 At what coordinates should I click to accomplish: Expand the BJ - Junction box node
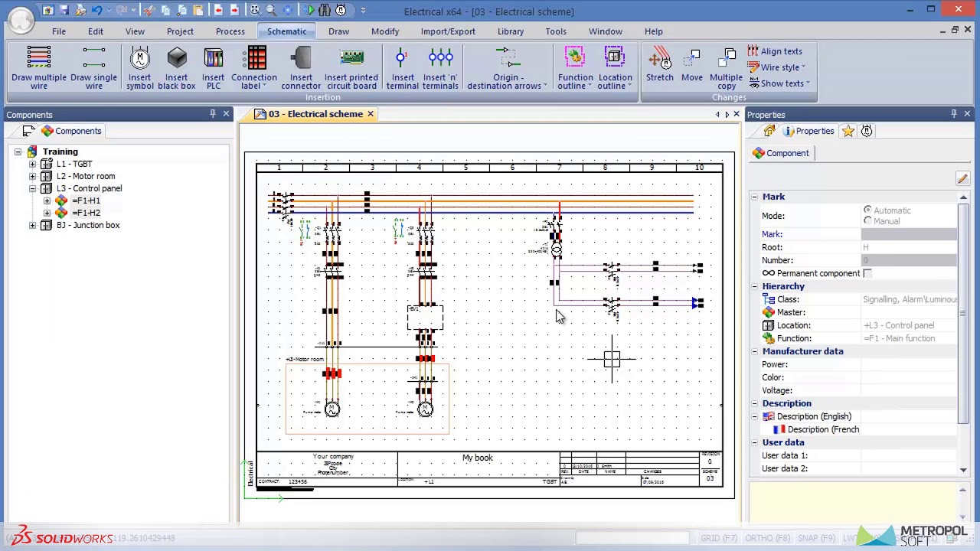[33, 225]
